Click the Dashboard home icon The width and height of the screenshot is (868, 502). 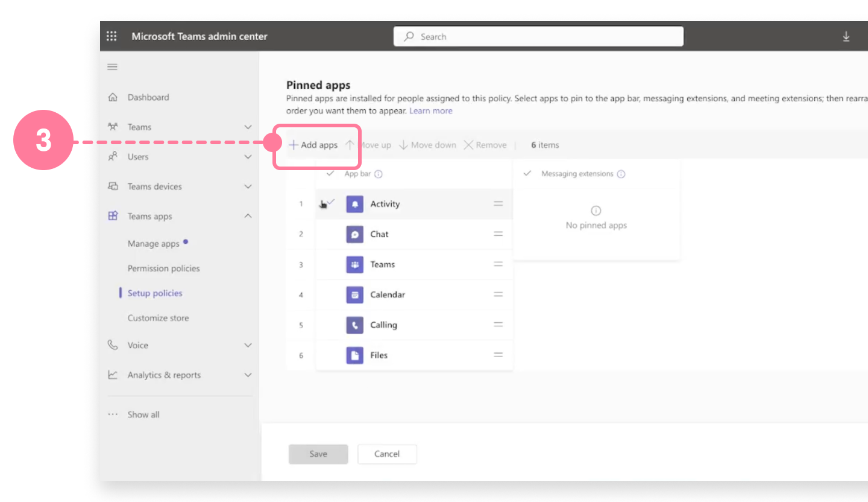click(112, 97)
